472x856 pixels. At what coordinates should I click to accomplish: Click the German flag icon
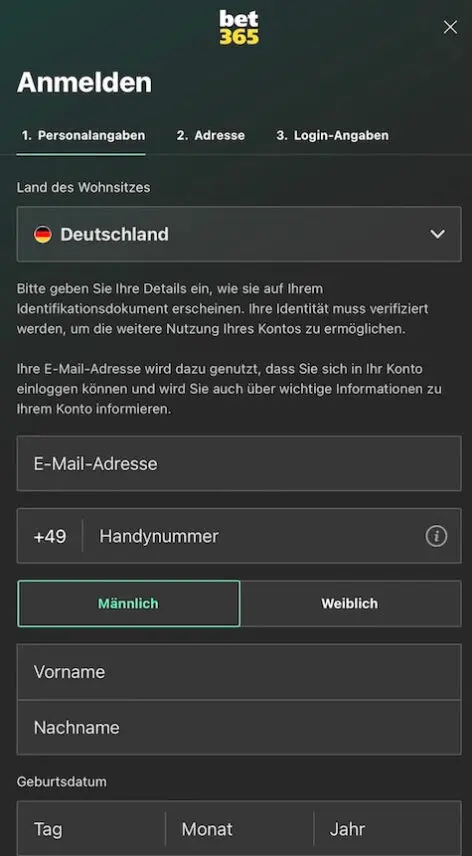43,234
